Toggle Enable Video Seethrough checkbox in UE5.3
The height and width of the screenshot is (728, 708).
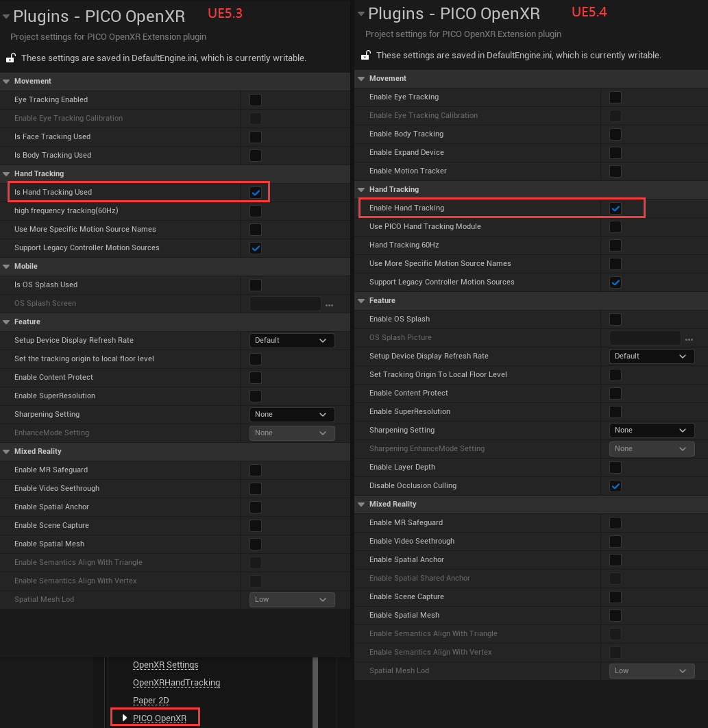[x=256, y=489]
